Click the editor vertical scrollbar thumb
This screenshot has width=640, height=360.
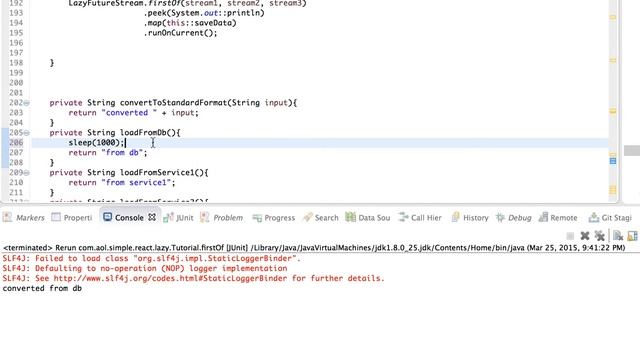(632, 150)
